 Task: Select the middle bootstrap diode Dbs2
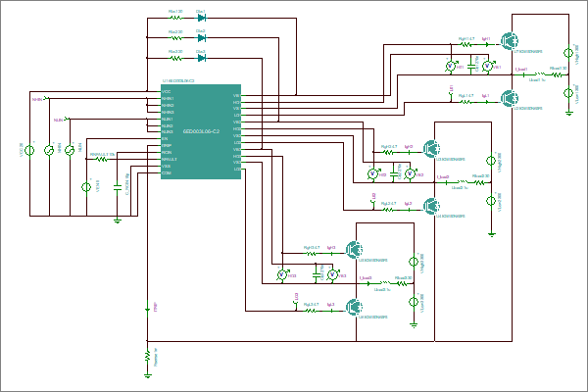pos(201,37)
